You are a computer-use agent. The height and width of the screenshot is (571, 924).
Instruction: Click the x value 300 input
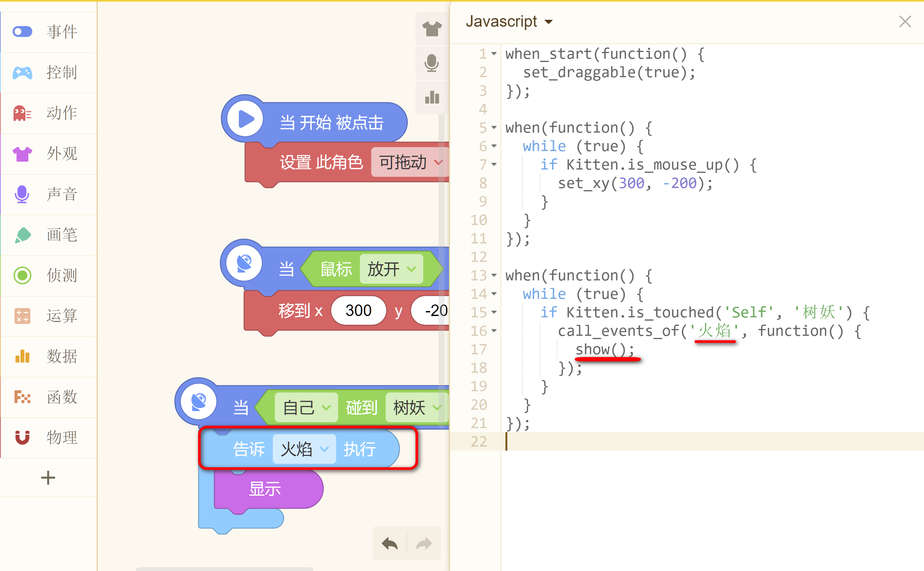click(x=358, y=310)
